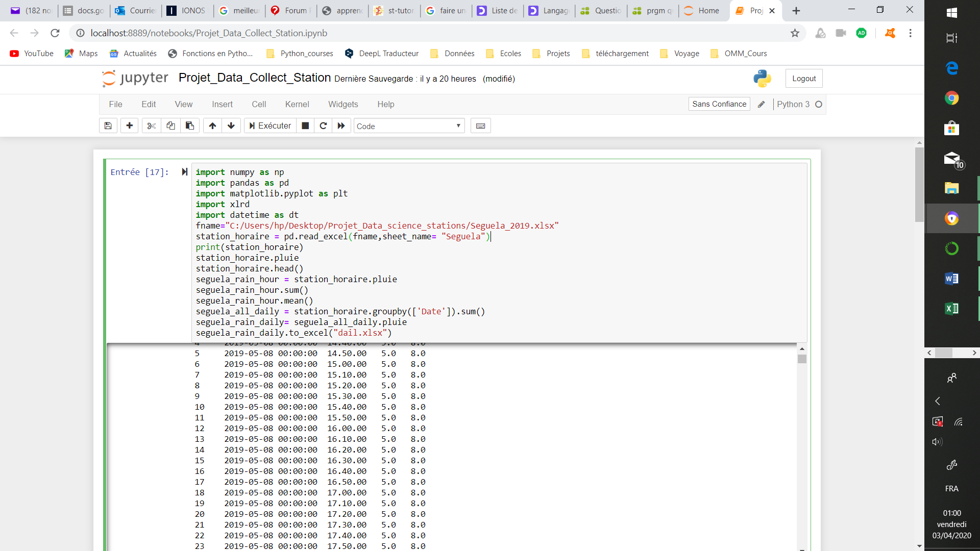The height and width of the screenshot is (551, 980).
Task: Cut the selected cell with the scissors icon
Action: (x=151, y=126)
